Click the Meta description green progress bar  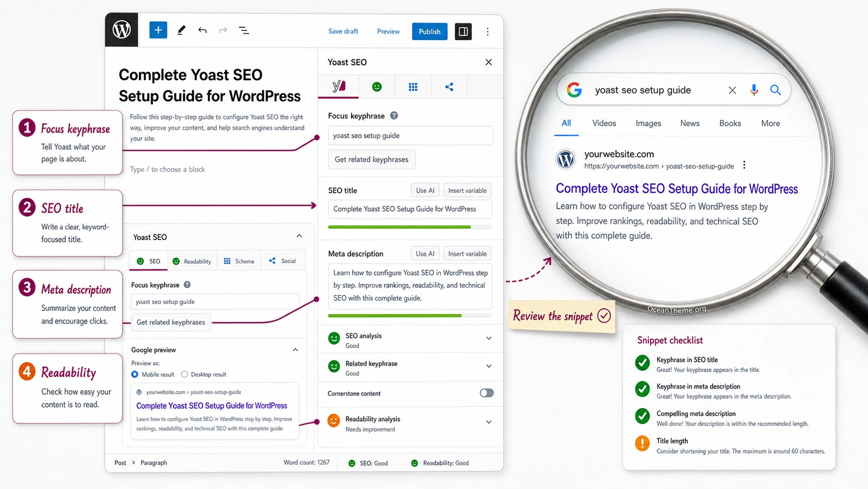pyautogui.click(x=395, y=315)
